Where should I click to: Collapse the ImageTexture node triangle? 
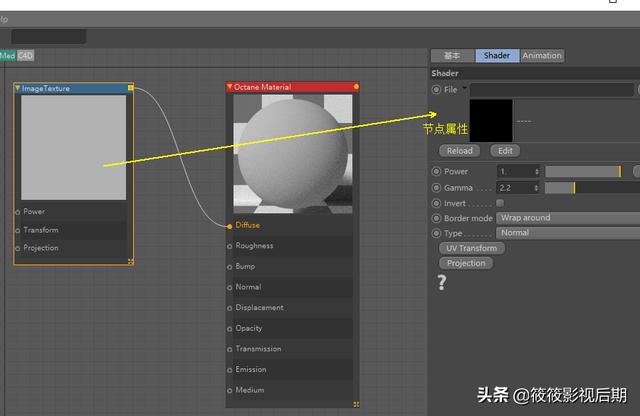[x=17, y=88]
